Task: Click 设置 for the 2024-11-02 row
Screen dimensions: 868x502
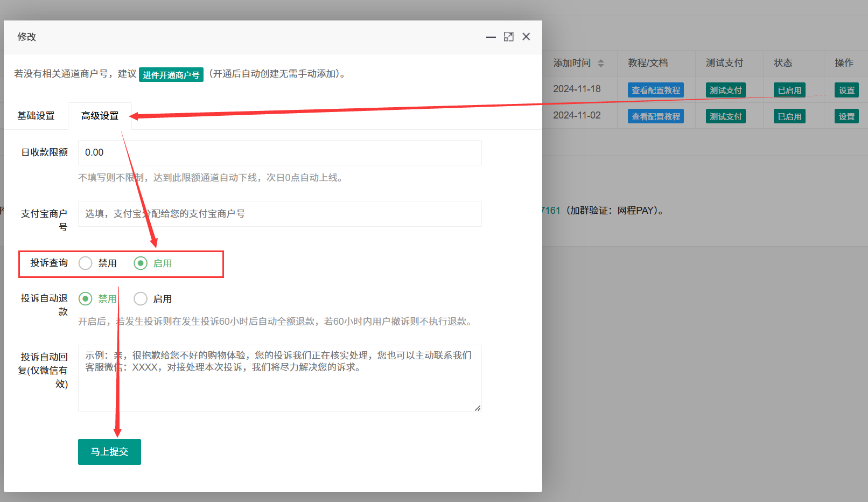Action: coord(846,117)
